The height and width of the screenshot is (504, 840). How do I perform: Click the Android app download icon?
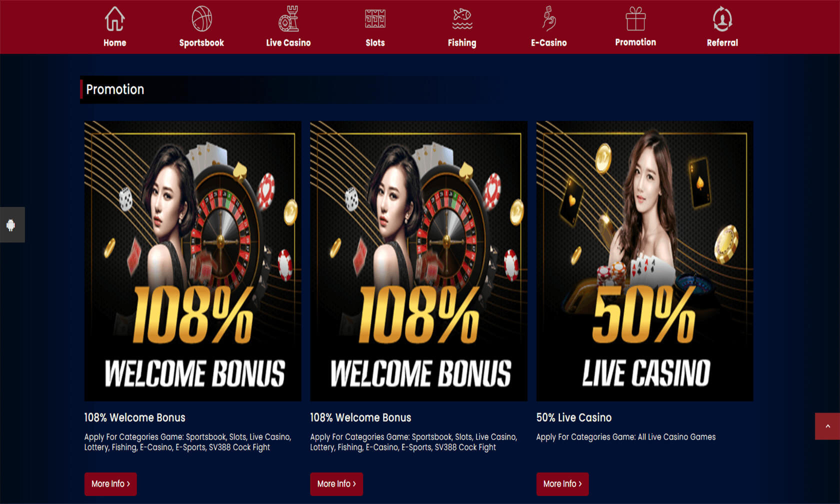[x=11, y=225]
